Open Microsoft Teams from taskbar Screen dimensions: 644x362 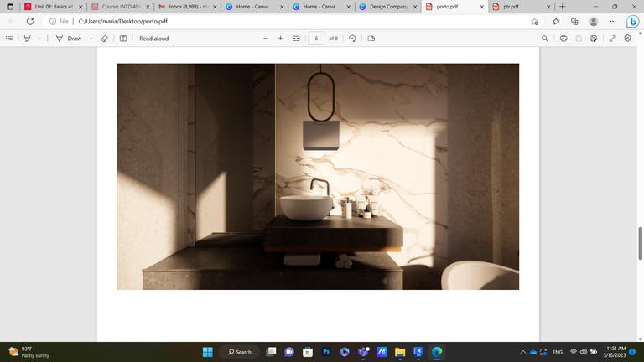363,352
